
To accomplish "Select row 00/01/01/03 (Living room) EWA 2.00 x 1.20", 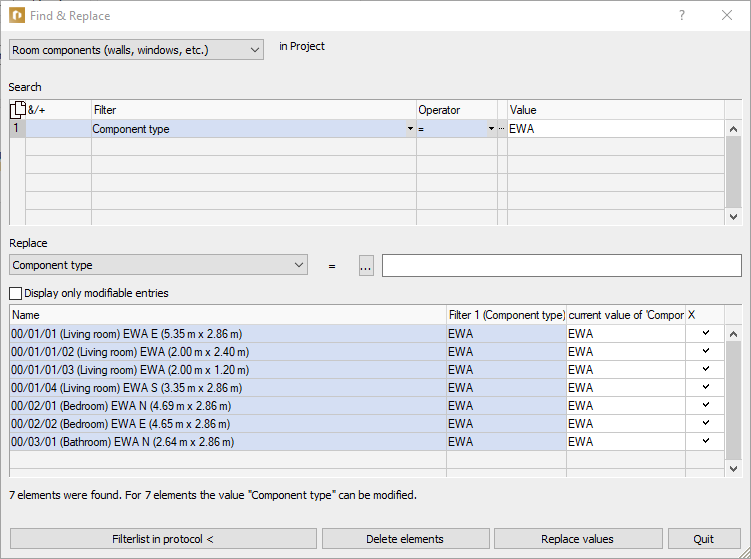I will click(x=228, y=370).
